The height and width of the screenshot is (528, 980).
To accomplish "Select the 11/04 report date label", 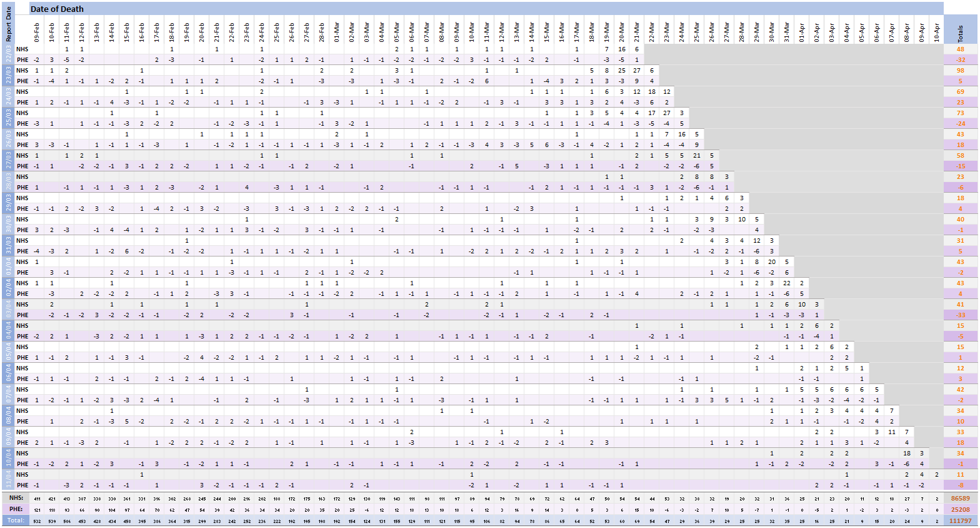I will [8, 480].
